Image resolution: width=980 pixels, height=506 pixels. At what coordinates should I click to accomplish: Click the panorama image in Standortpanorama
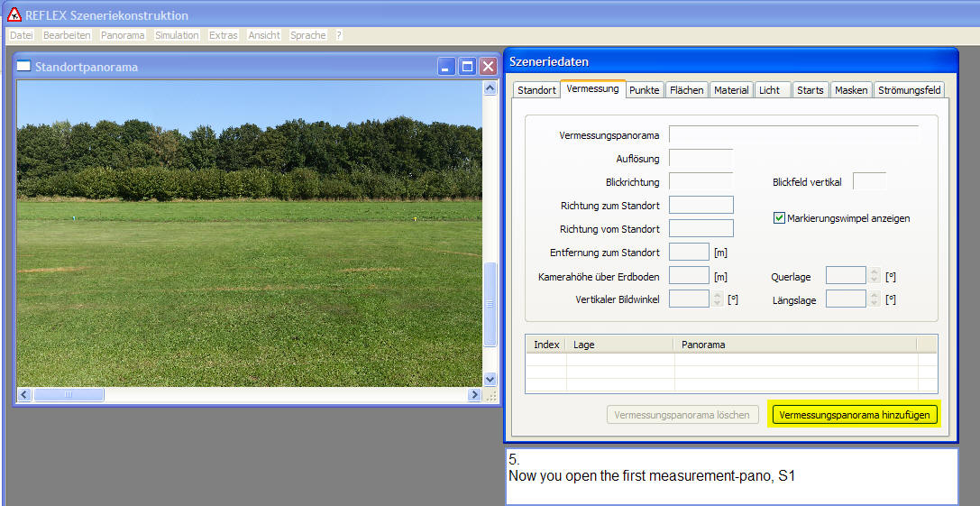(250, 234)
